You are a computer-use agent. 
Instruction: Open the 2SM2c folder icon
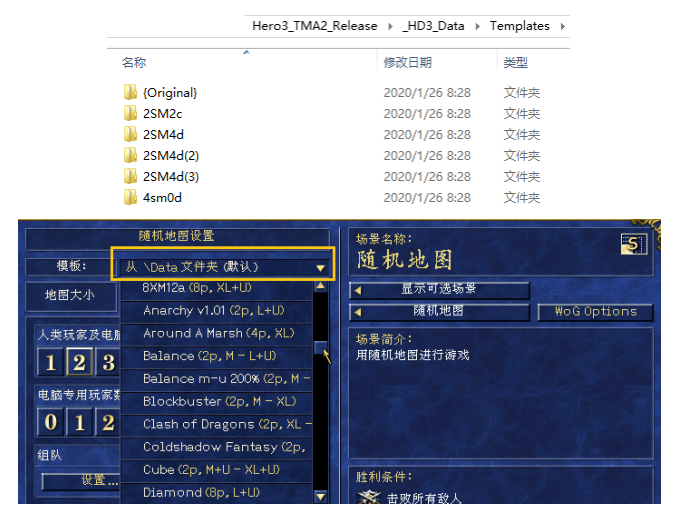coord(130,113)
